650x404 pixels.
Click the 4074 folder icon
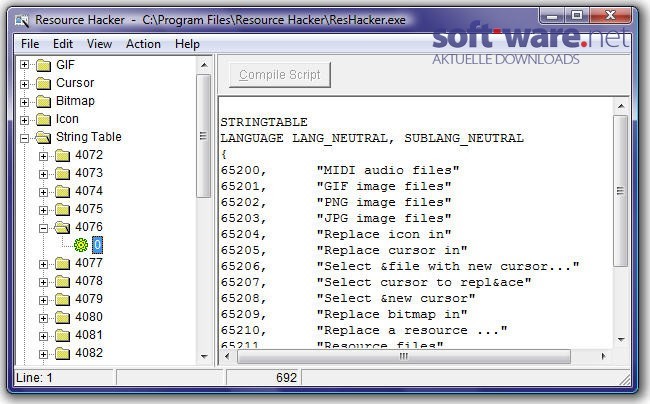point(63,192)
